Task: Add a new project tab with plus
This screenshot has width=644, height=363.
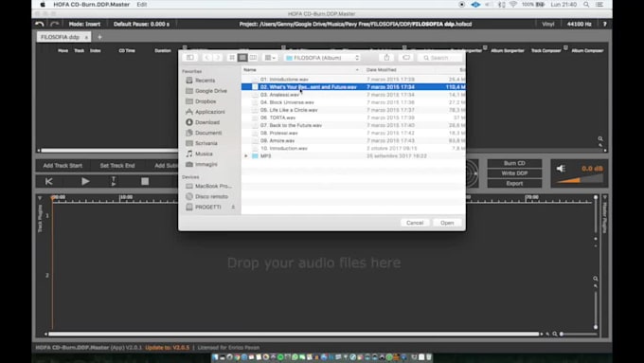Action: [99, 37]
